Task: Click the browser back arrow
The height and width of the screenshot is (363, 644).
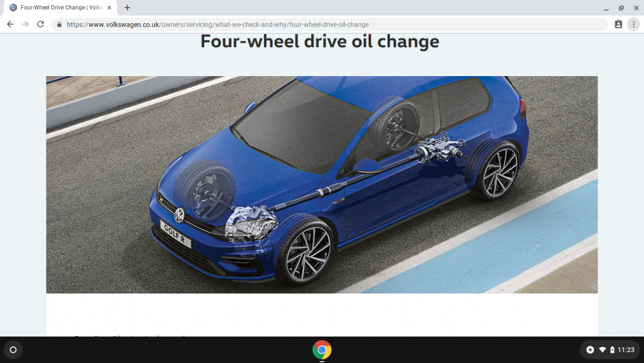Action: [10, 25]
